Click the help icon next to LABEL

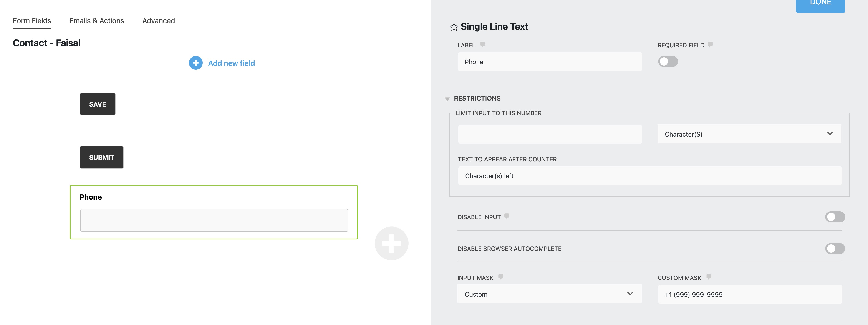[482, 44]
